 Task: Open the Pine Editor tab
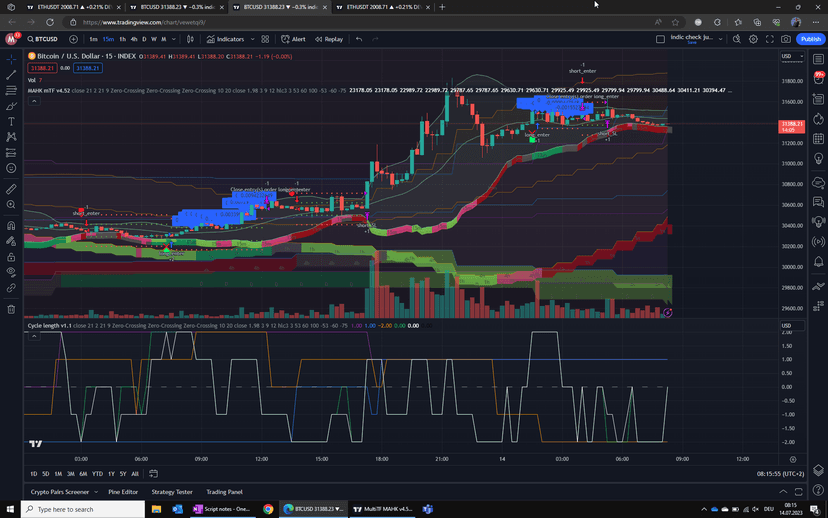tap(123, 492)
